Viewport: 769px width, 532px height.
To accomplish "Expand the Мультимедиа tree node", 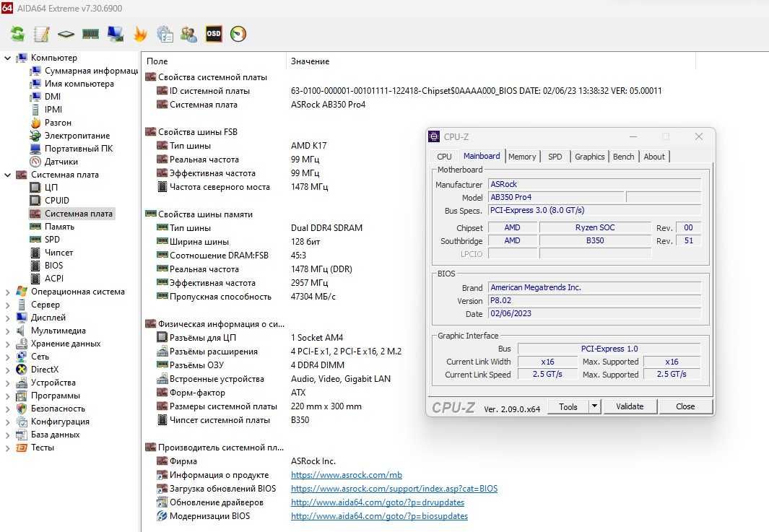I will point(7,331).
